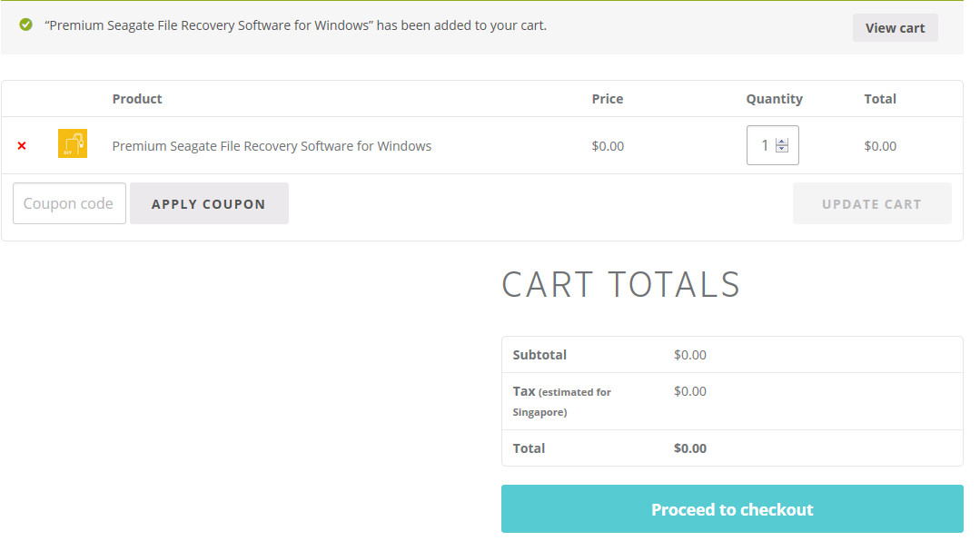Screen dimensions: 980x541
Task: Click the Update Cart button
Action: click(x=871, y=203)
